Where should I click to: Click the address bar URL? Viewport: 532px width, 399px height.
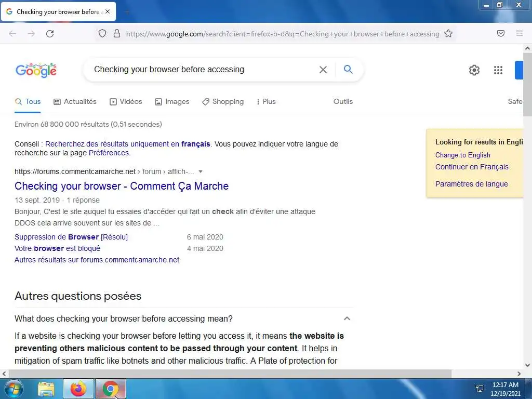(x=282, y=34)
